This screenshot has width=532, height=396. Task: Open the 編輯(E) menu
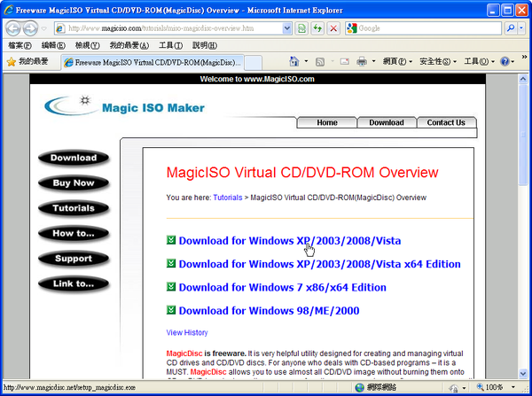click(53, 45)
